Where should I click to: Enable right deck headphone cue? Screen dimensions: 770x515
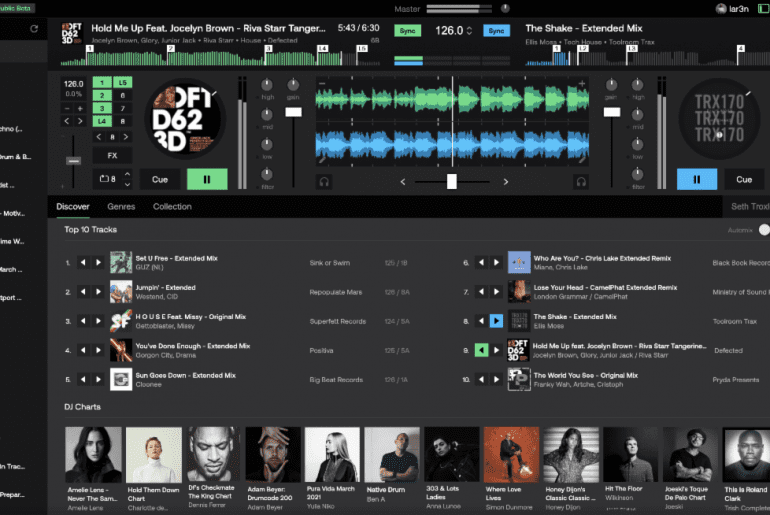pyautogui.click(x=581, y=182)
